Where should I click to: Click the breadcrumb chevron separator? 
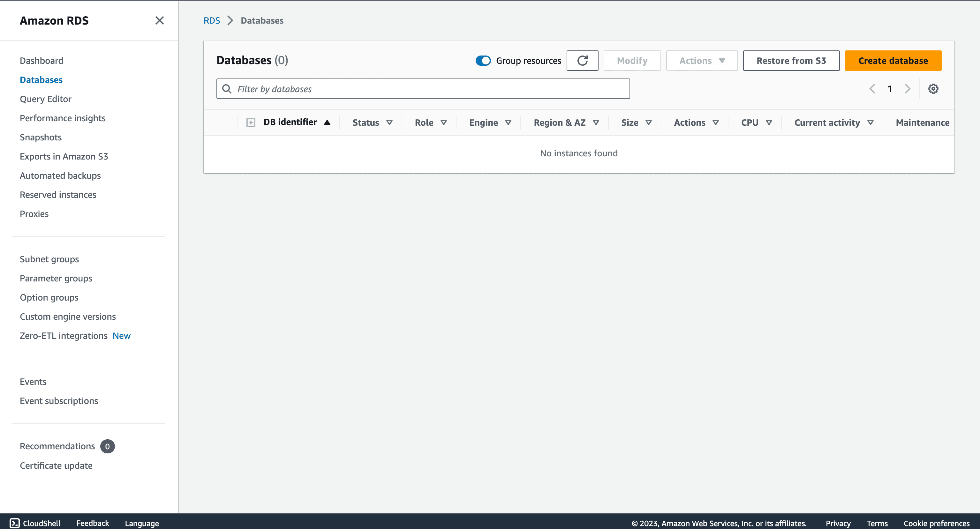(x=230, y=20)
